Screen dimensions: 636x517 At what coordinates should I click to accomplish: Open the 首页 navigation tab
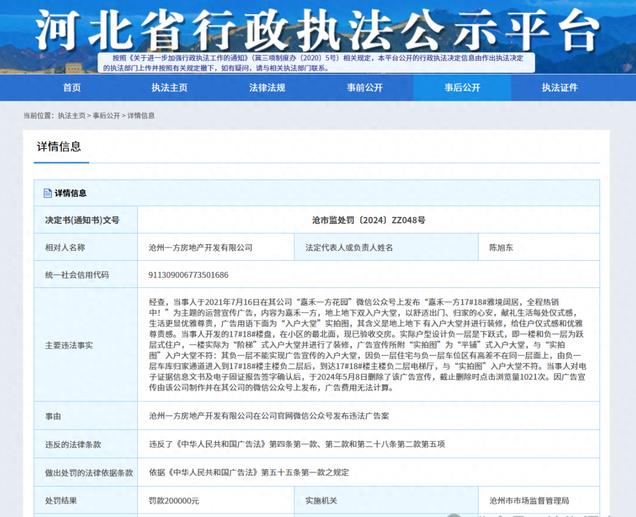pyautogui.click(x=72, y=88)
